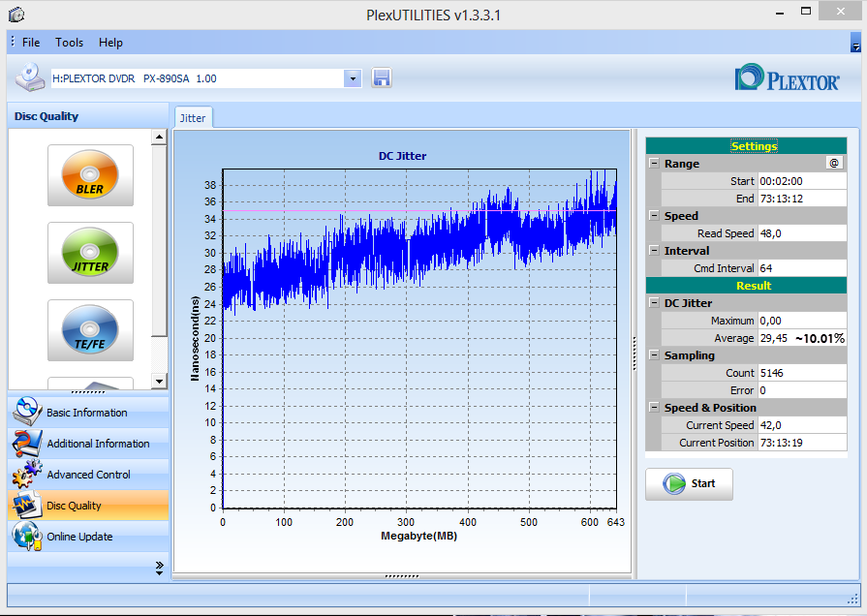Click the save results floppy icon

382,77
